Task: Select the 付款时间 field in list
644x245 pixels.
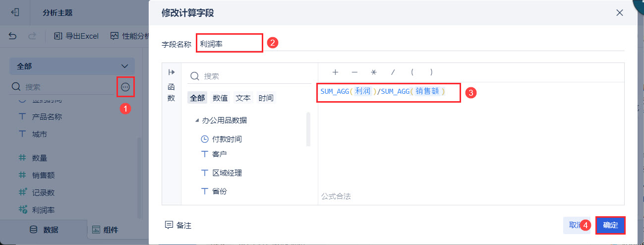Action: pyautogui.click(x=227, y=139)
